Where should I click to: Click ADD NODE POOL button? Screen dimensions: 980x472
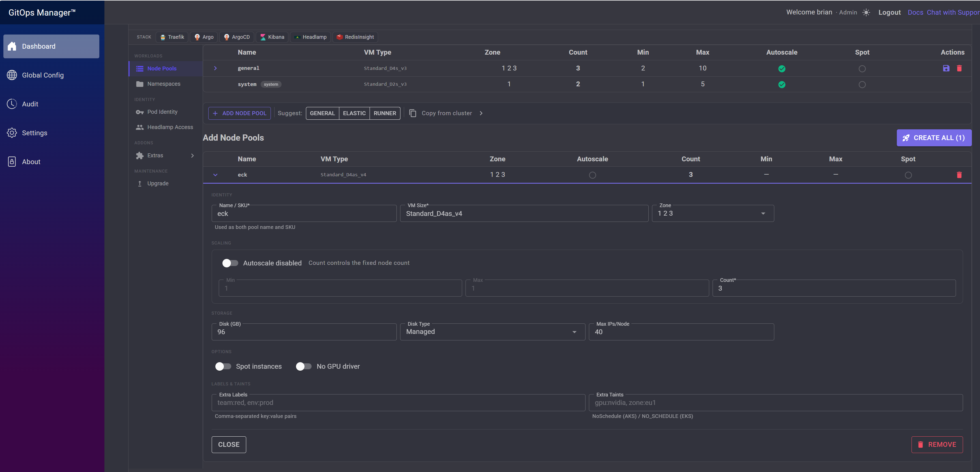tap(239, 113)
